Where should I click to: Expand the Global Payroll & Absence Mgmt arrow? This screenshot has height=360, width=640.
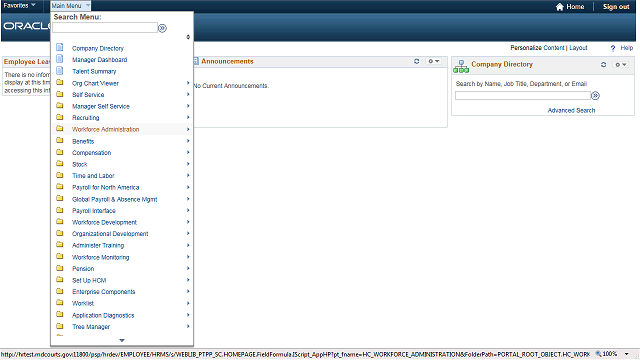click(x=188, y=199)
